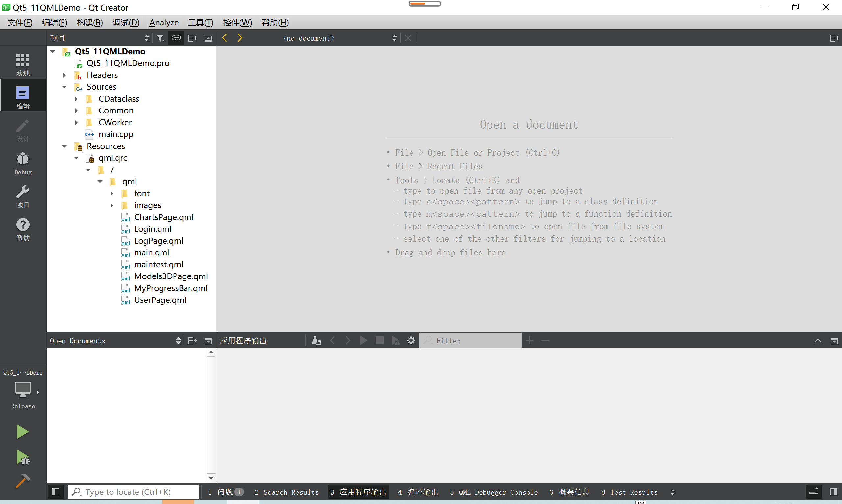Toggle the right sidebar visibility

(x=833, y=492)
